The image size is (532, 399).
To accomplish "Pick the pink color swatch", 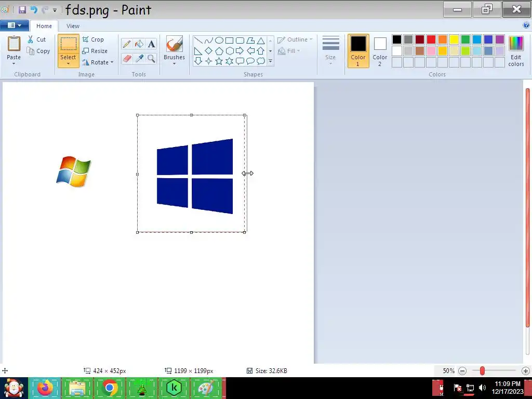I will pyautogui.click(x=431, y=51).
